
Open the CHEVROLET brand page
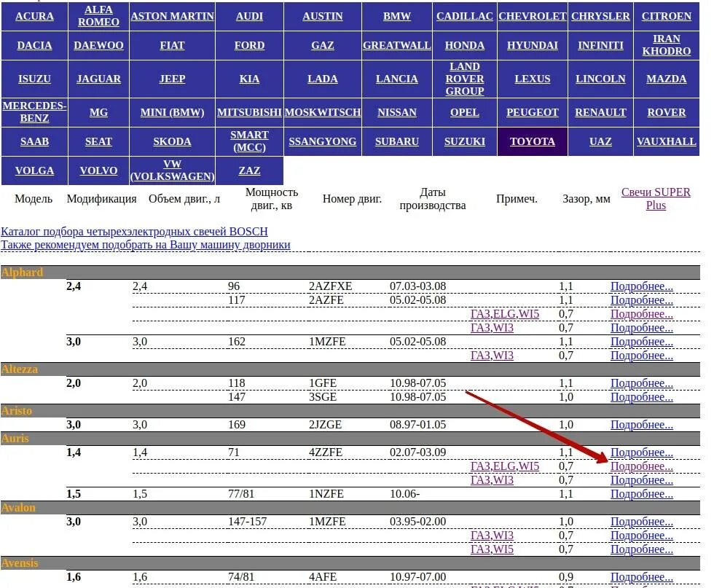533,16
